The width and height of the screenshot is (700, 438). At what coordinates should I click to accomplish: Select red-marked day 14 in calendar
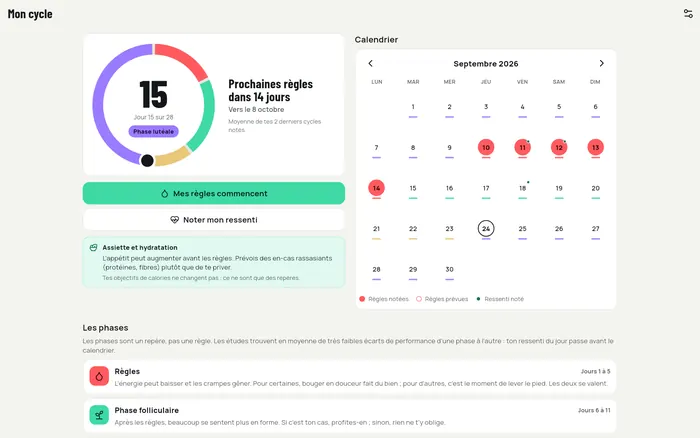[376, 188]
